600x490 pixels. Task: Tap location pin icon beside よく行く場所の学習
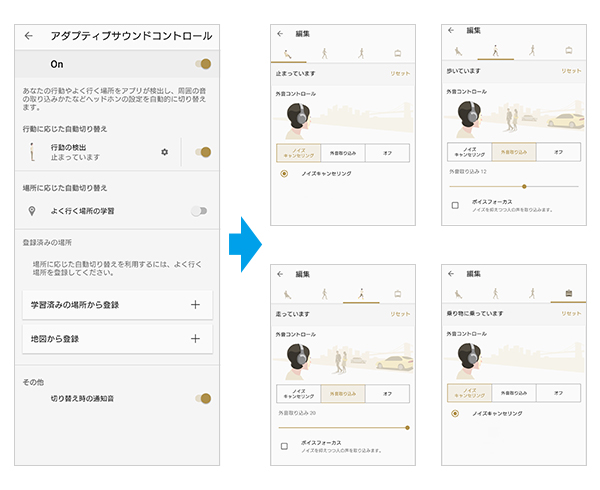click(32, 211)
